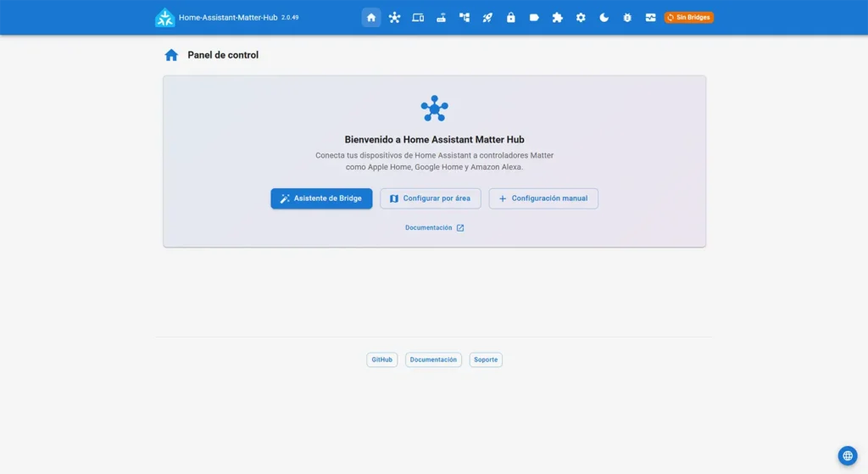Click the Bienvenido a Home Assistant Matter Hub heading
The image size is (868, 474).
tap(435, 140)
